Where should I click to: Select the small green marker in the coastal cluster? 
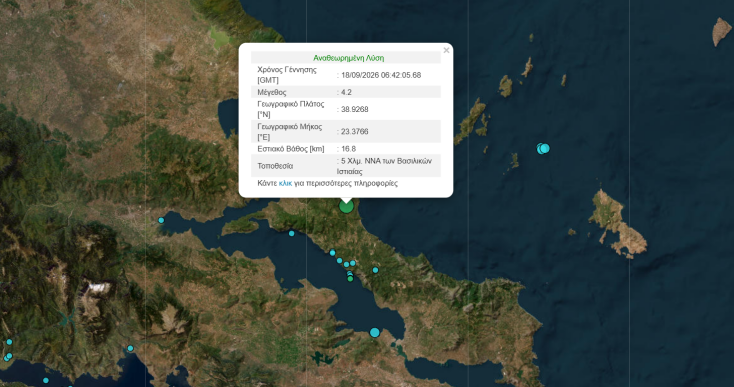point(350,279)
